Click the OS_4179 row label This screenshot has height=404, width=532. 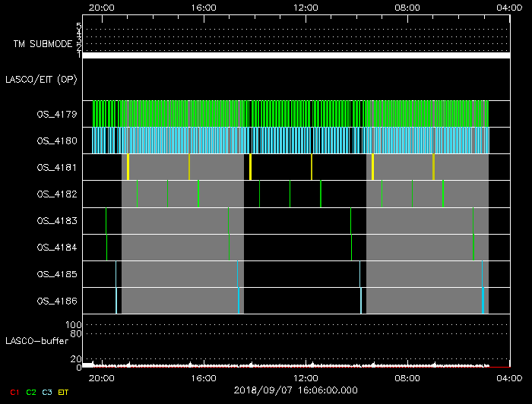point(56,115)
